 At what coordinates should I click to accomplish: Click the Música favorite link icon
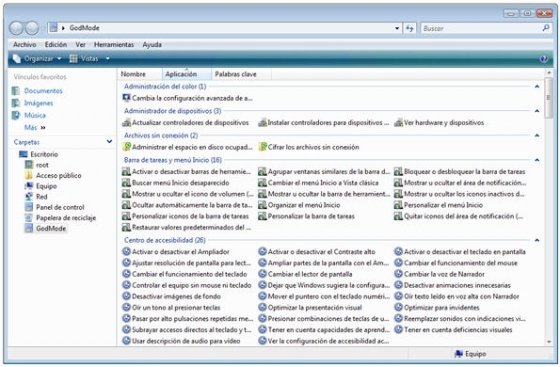point(16,115)
